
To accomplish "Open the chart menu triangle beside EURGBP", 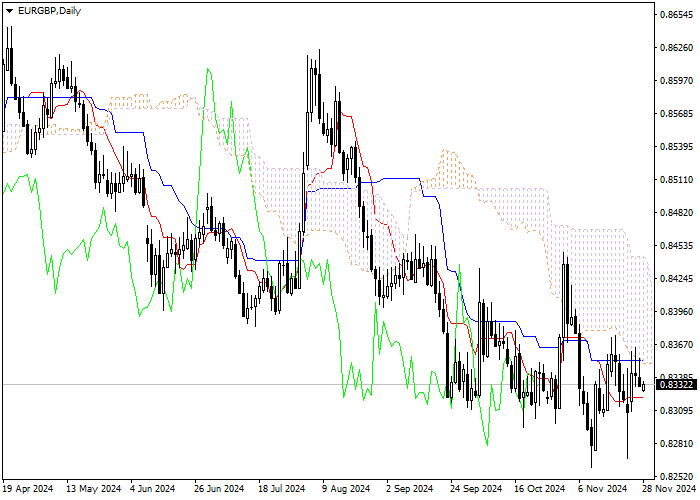I will click(9, 11).
